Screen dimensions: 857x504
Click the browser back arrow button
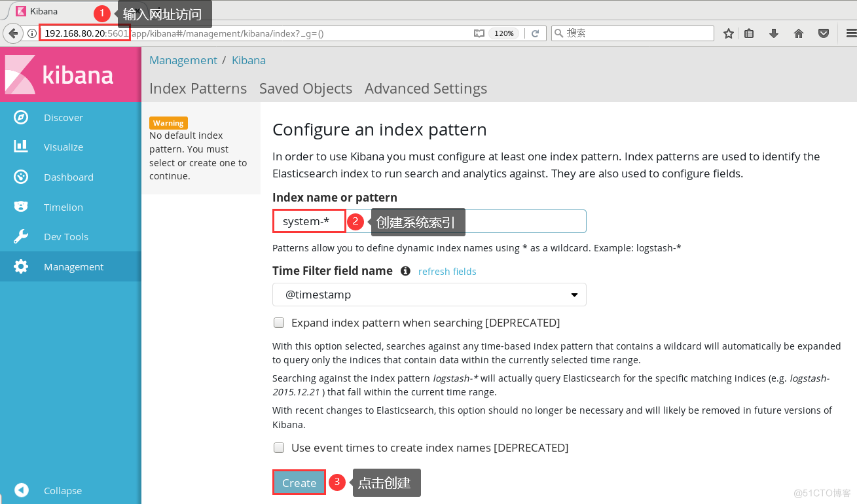[x=12, y=33]
